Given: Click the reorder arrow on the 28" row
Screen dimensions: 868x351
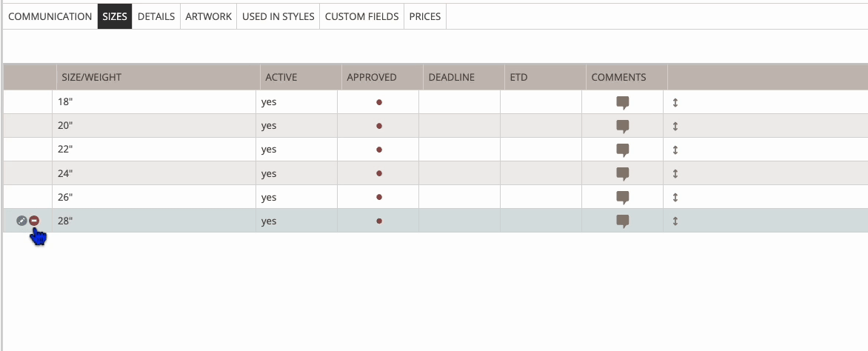Looking at the screenshot, I should (675, 221).
